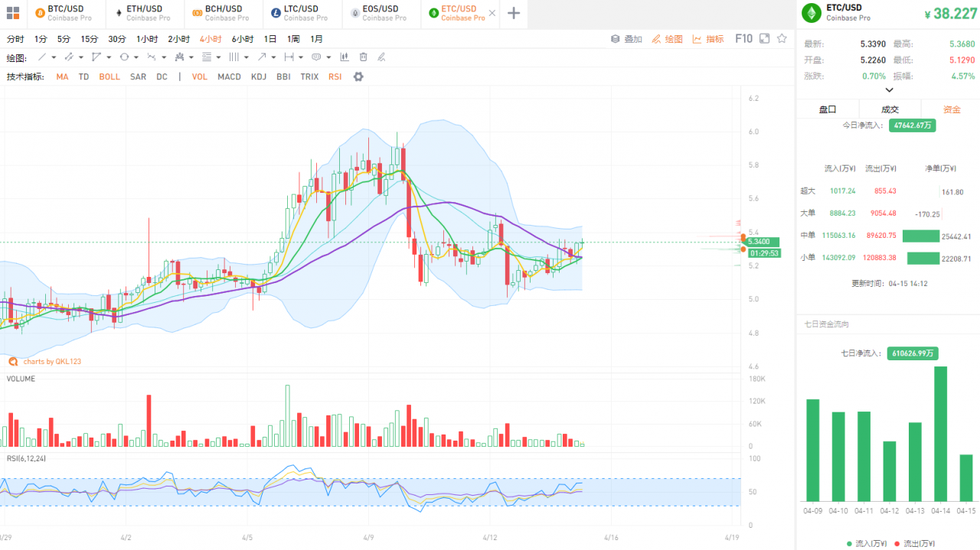Toggle the MACD indicator
This screenshot has height=550, width=980.
point(229,77)
